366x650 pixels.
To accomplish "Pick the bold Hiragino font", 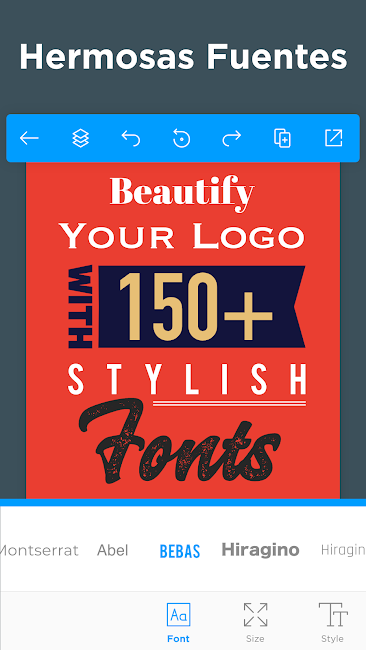I will pos(260,550).
